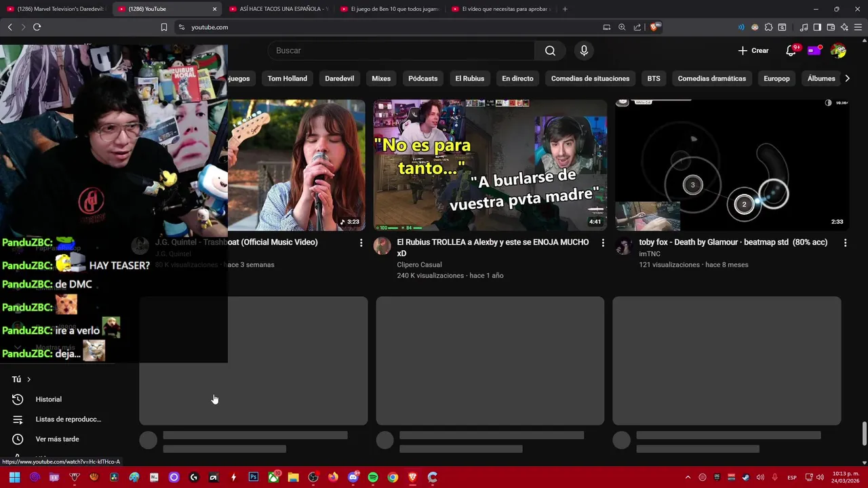Open the media control music note icon
Image resolution: width=868 pixels, height=488 pixels.
(804, 27)
